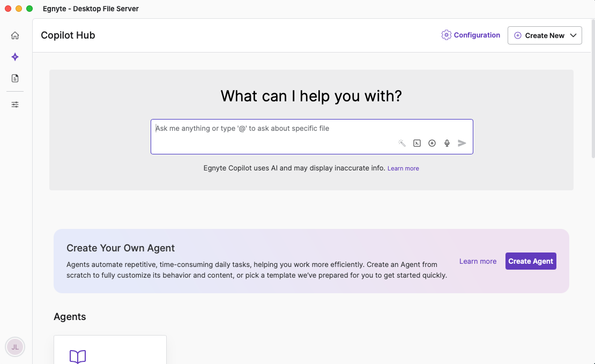The height and width of the screenshot is (364, 595).
Task: Click the circled plus icon in prompt box
Action: coord(432,143)
